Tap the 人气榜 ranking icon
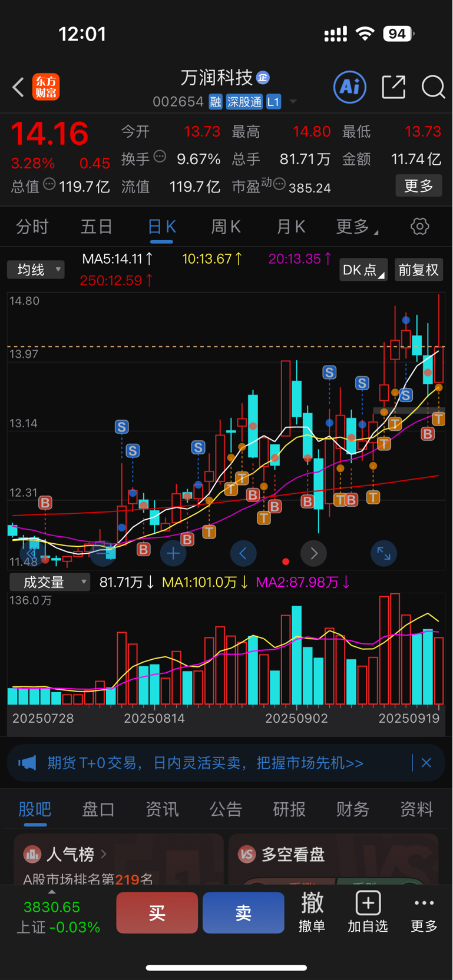The width and height of the screenshot is (453, 980). pos(32,854)
